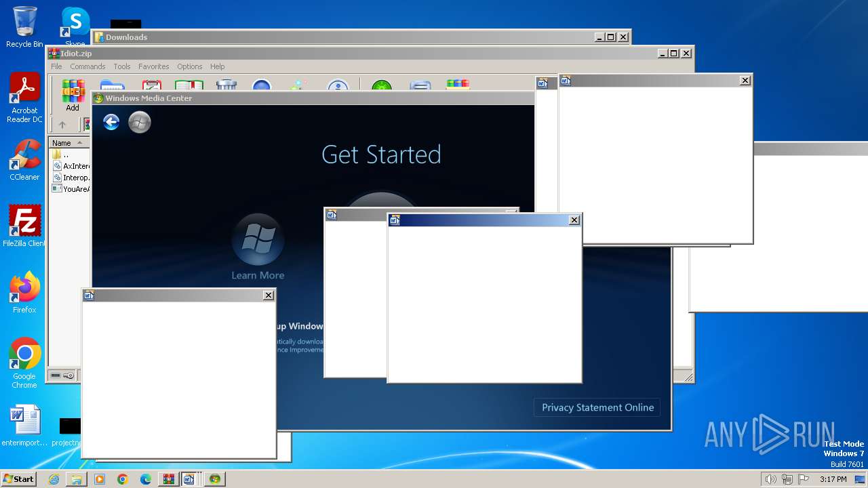Click the drive and key icon in WinRAR status bar
The width and height of the screenshot is (868, 488).
(x=62, y=375)
